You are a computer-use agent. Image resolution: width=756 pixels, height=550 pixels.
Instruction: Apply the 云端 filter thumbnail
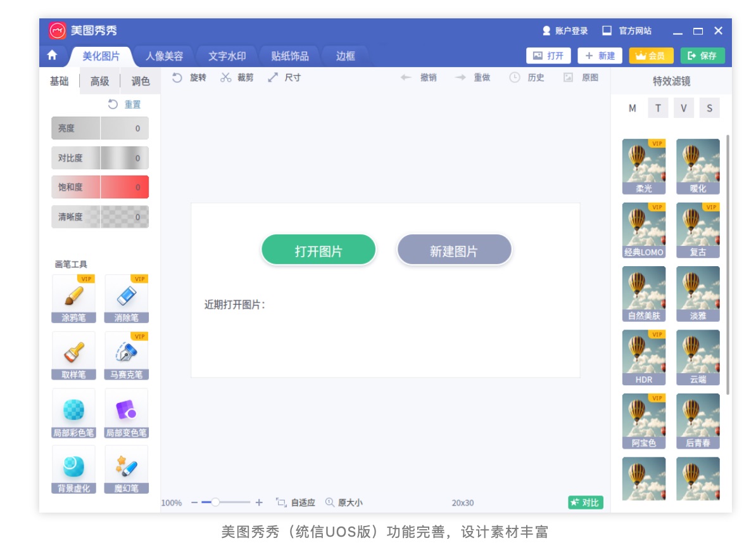[x=698, y=357]
